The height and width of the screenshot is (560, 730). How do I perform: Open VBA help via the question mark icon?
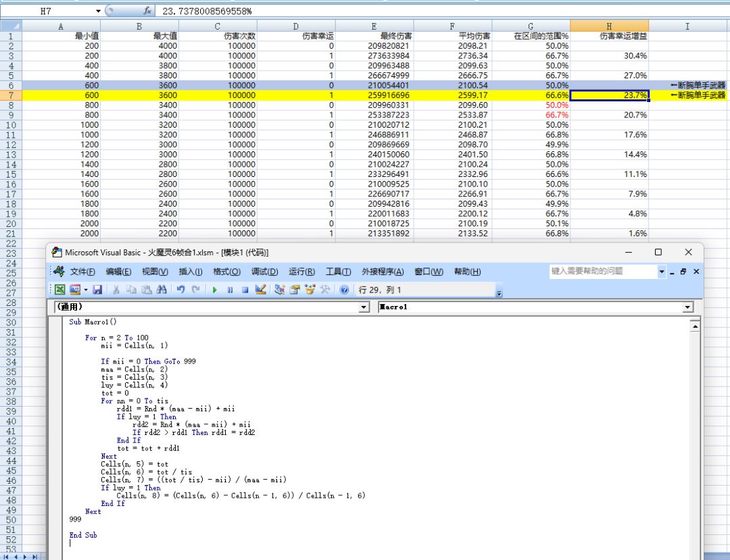click(344, 290)
